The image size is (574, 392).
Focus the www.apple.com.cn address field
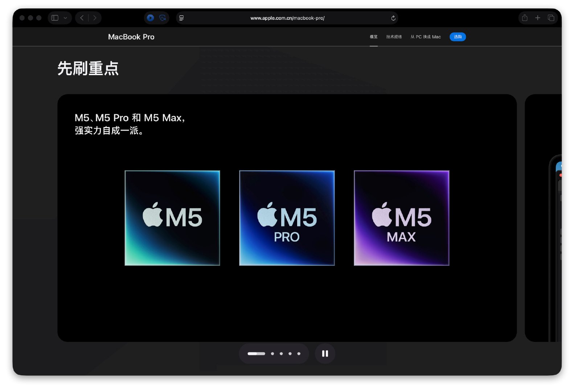click(287, 18)
